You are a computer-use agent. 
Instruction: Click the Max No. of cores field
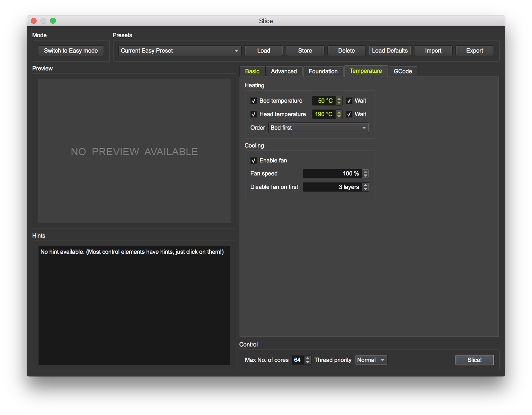click(298, 360)
